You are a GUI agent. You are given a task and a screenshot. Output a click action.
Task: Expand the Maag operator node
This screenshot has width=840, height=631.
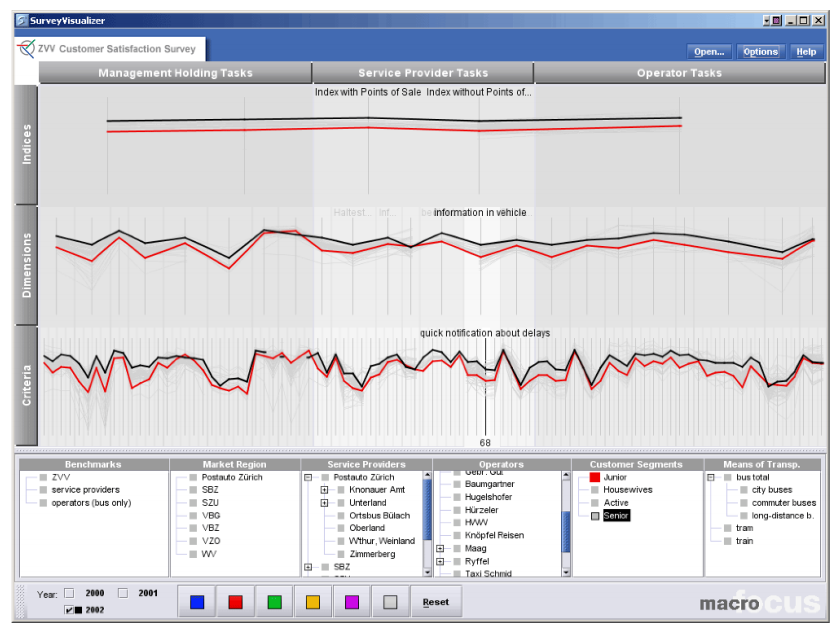(x=440, y=548)
